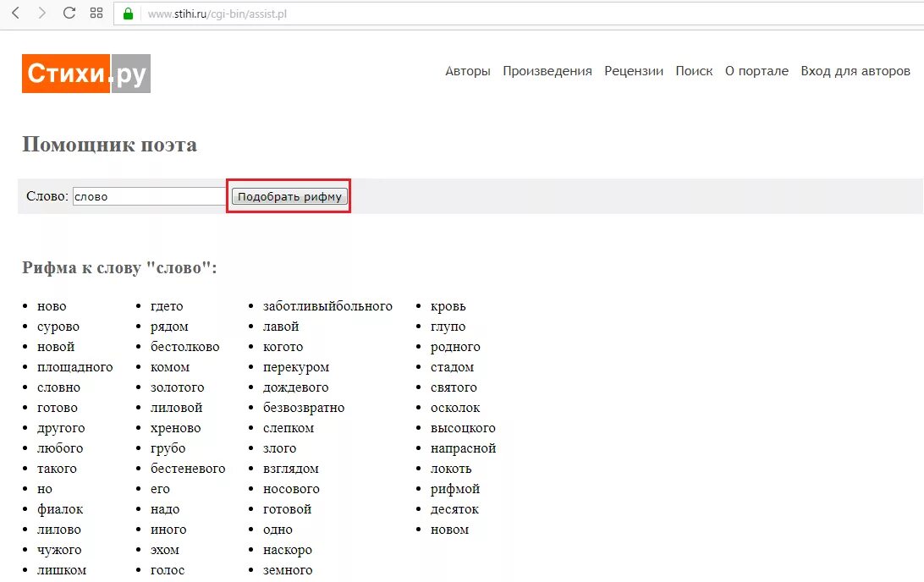Select rhyme word "чужого"
Screen dimensions: 924x582
pos(59,550)
